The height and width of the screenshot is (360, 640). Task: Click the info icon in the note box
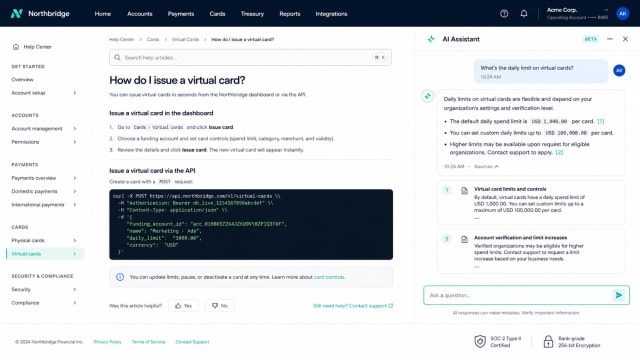coord(120,277)
